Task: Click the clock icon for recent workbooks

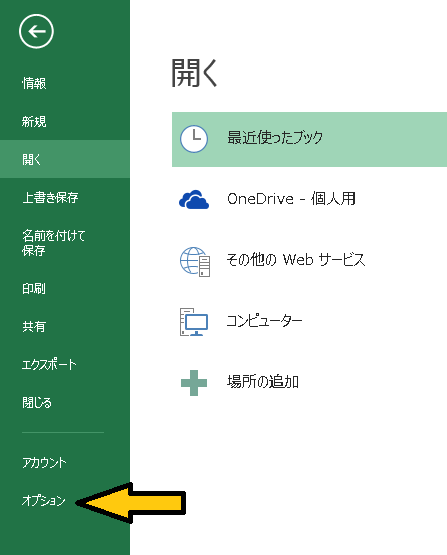Action: tap(194, 139)
